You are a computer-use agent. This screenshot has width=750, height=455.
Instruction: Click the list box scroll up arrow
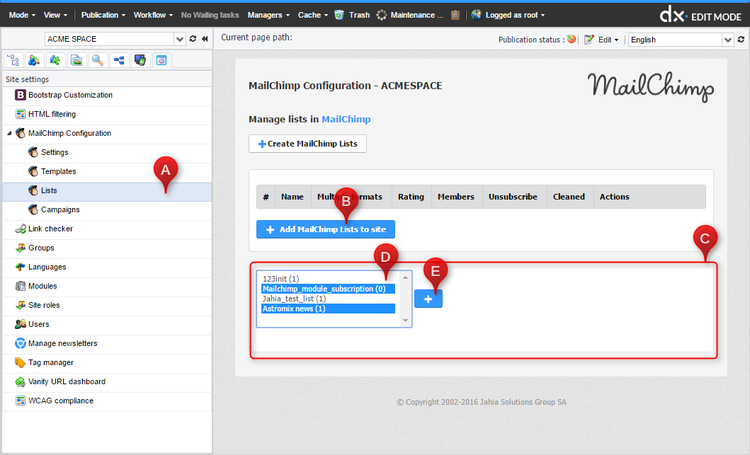point(405,277)
